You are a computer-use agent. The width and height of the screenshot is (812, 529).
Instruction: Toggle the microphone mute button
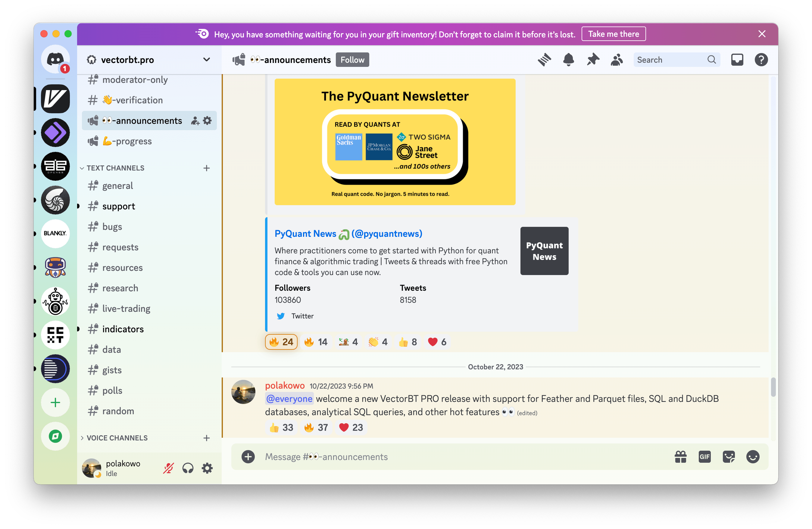(168, 468)
